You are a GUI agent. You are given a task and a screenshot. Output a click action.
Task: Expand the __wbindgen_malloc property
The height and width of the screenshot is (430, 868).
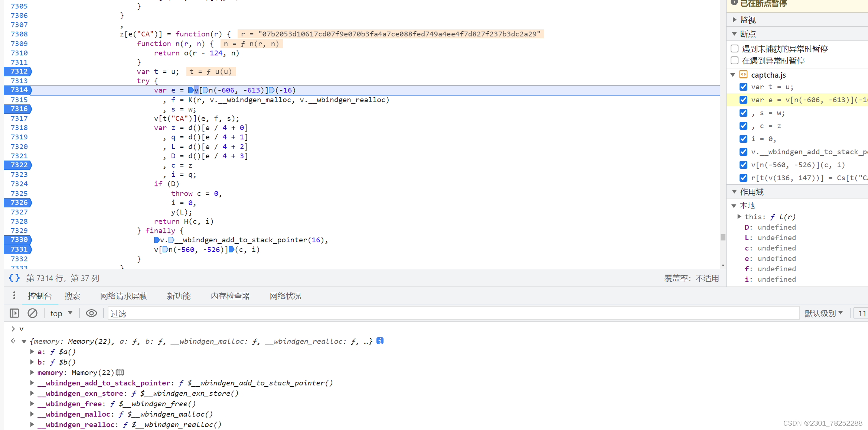(x=32, y=414)
